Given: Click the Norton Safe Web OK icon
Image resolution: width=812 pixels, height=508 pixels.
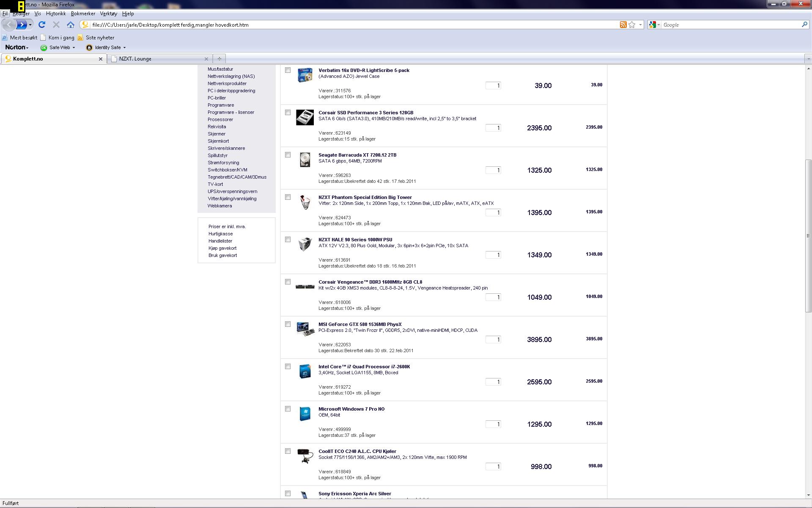Looking at the screenshot, I should (43, 47).
